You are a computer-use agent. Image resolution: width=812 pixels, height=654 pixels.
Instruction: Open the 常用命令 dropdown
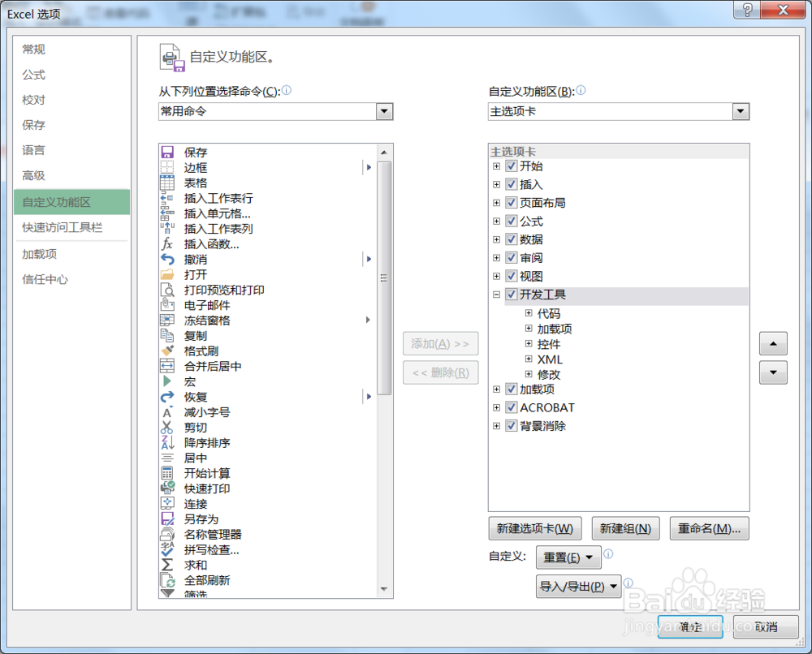click(x=382, y=111)
